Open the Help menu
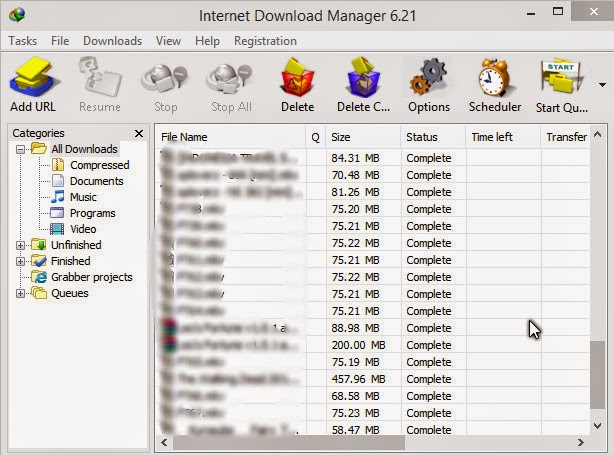 pyautogui.click(x=207, y=41)
